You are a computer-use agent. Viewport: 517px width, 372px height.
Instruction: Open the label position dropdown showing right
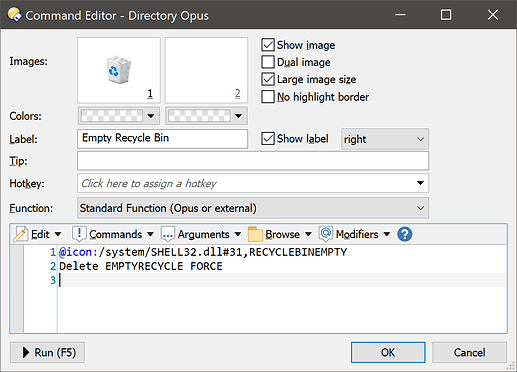coord(385,139)
